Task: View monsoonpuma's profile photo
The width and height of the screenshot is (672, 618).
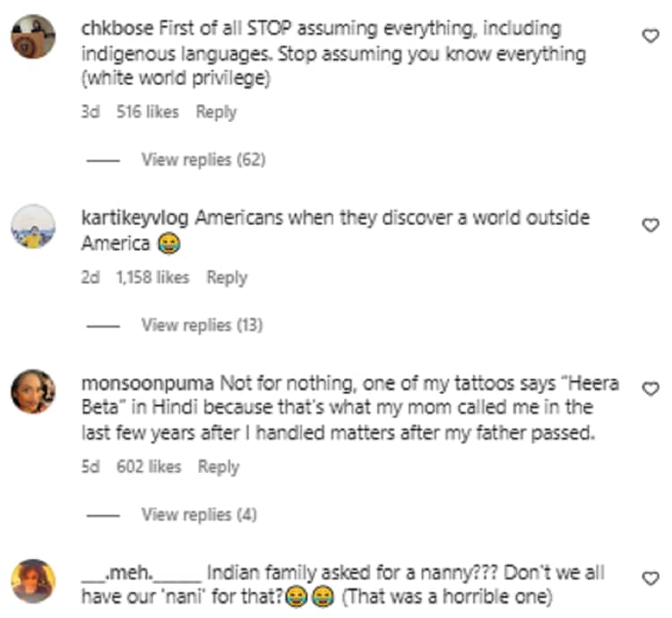Action: [x=33, y=391]
